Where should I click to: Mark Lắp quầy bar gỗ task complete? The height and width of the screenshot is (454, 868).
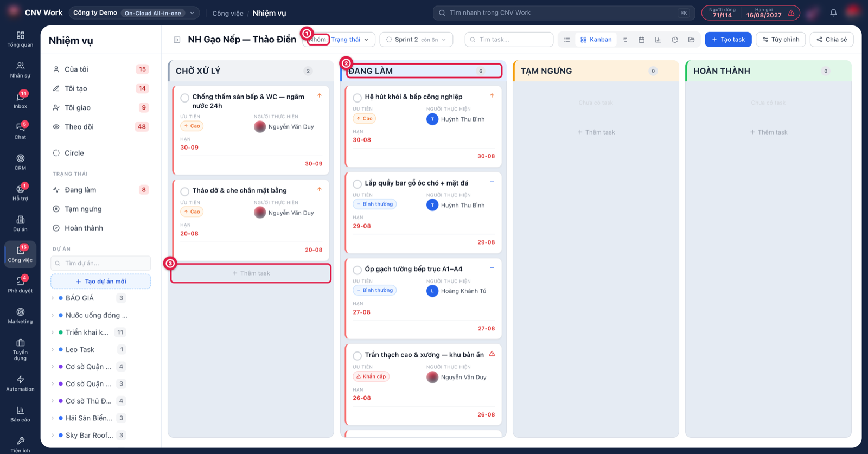point(357,184)
